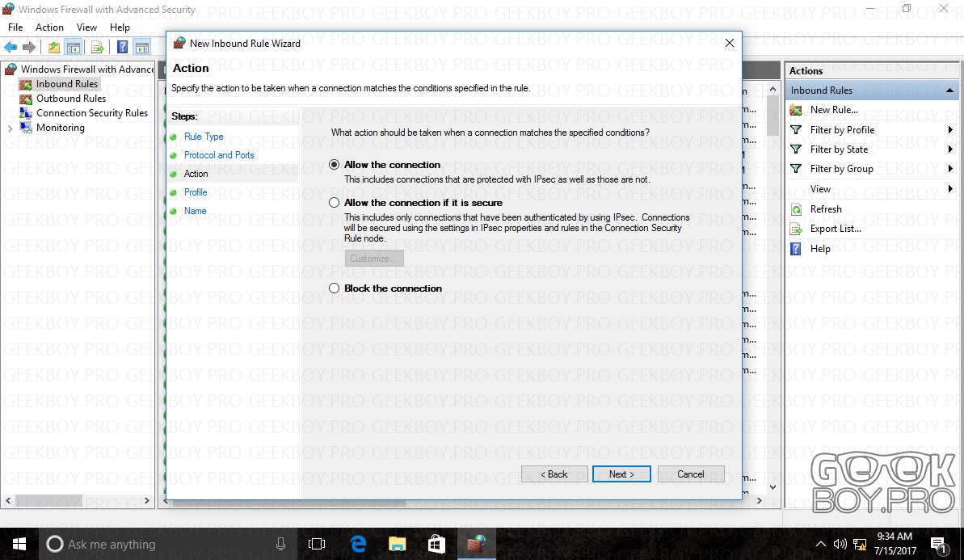Click the New Rule... action text
Viewport: 964px width, 560px height.
[834, 109]
